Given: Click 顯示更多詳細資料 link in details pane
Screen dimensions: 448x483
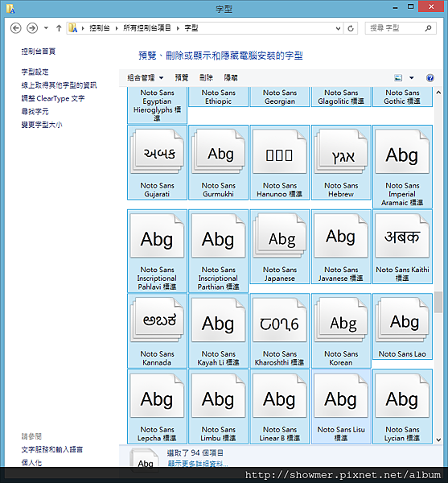Looking at the screenshot, I should point(198,464).
